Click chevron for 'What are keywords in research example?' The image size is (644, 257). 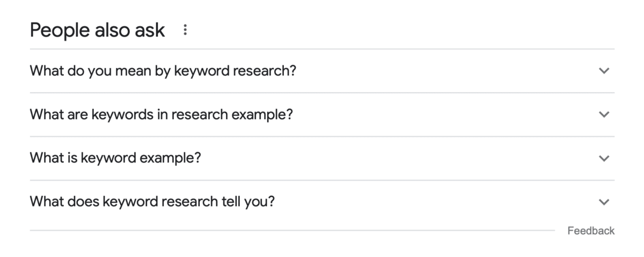click(x=604, y=114)
